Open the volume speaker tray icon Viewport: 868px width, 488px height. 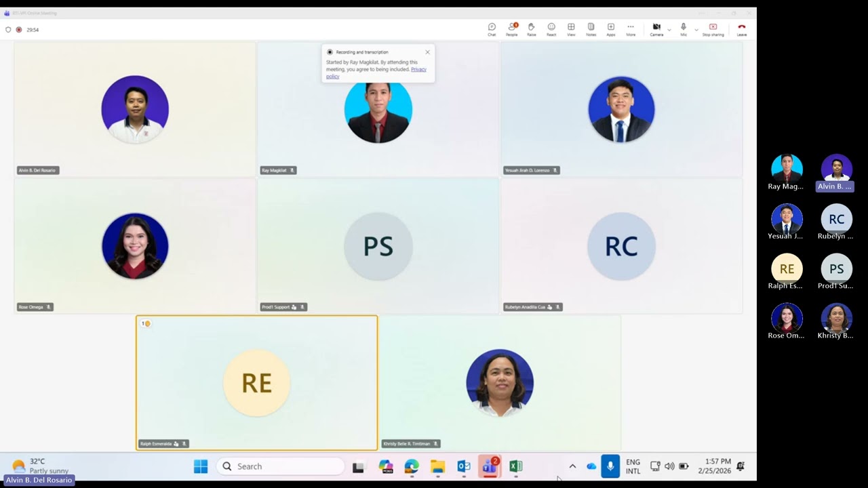pyautogui.click(x=669, y=466)
